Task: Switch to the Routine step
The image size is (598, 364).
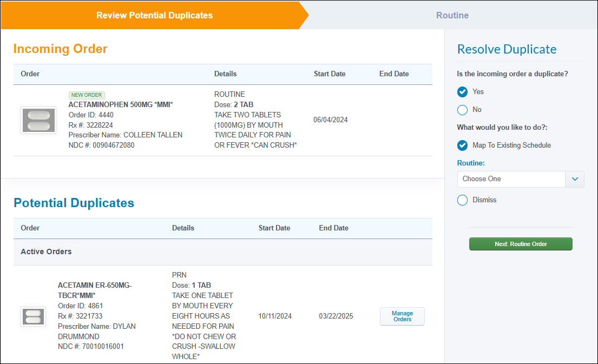Action: tap(452, 15)
